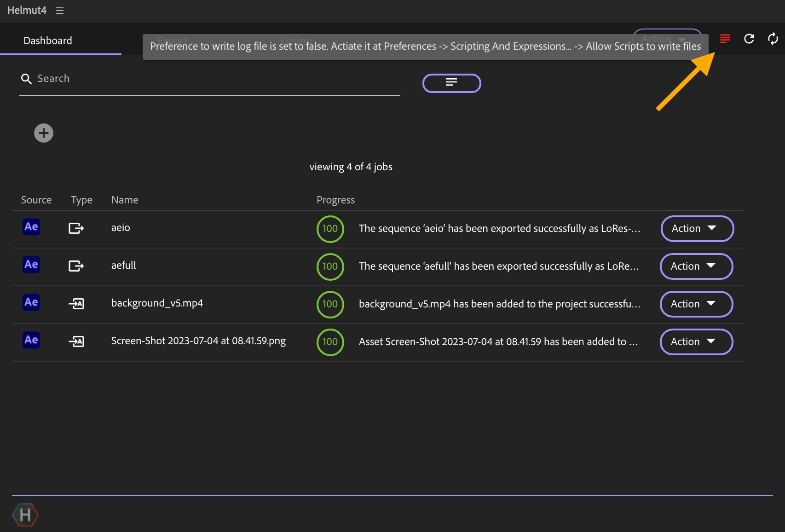Click the export type icon for aefull

pos(76,266)
